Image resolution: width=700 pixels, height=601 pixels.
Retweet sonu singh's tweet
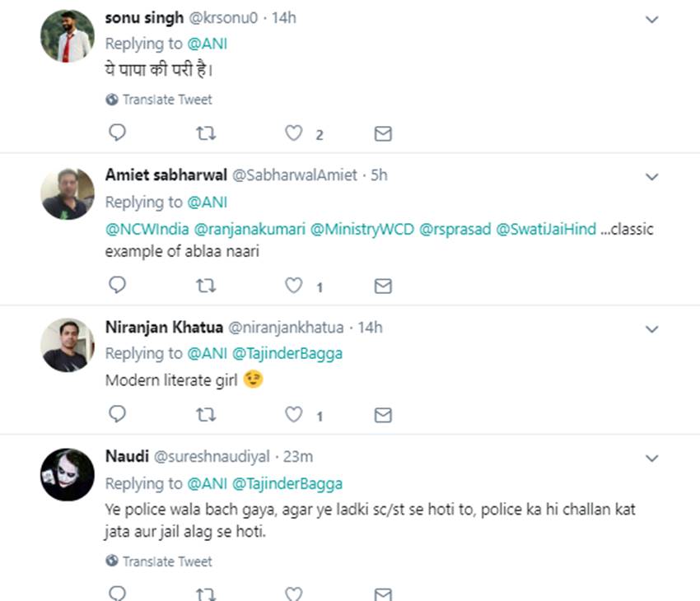tap(206, 133)
